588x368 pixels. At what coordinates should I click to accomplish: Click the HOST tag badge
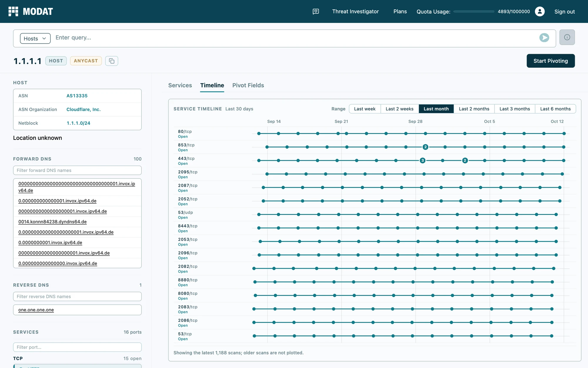pyautogui.click(x=56, y=61)
